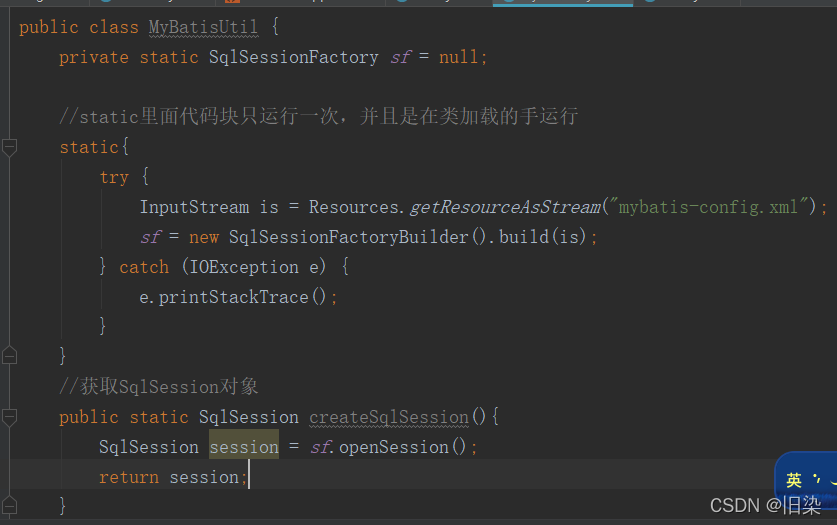This screenshot has height=525, width=837.
Task: Click the "mybatis-config.xml" string literal
Action: [713, 207]
